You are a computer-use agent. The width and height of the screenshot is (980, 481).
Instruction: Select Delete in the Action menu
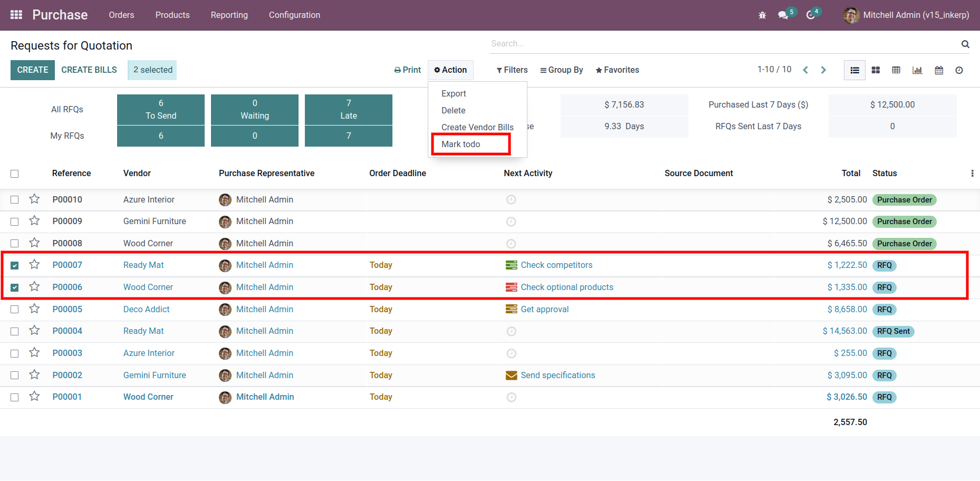453,110
